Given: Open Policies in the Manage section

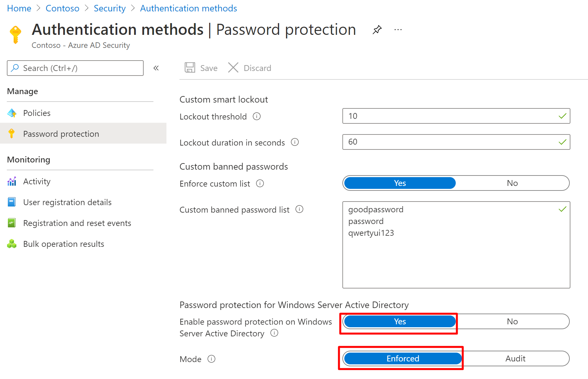Looking at the screenshot, I should [37, 113].
